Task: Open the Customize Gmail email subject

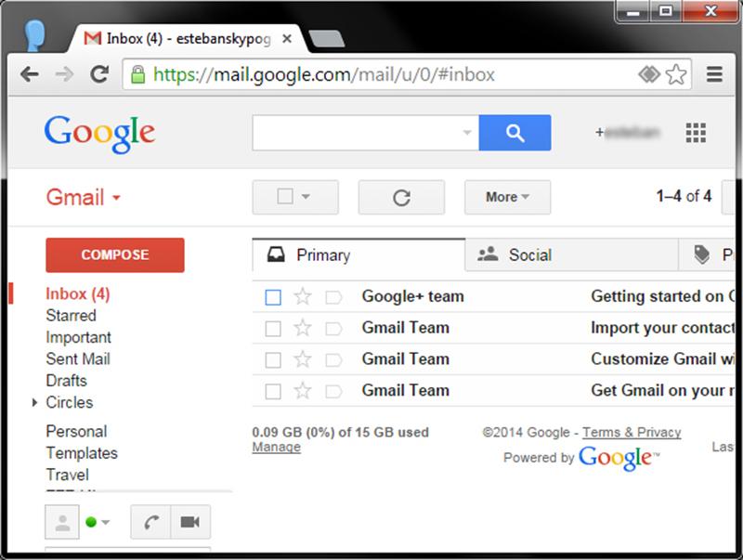Action: tap(663, 359)
